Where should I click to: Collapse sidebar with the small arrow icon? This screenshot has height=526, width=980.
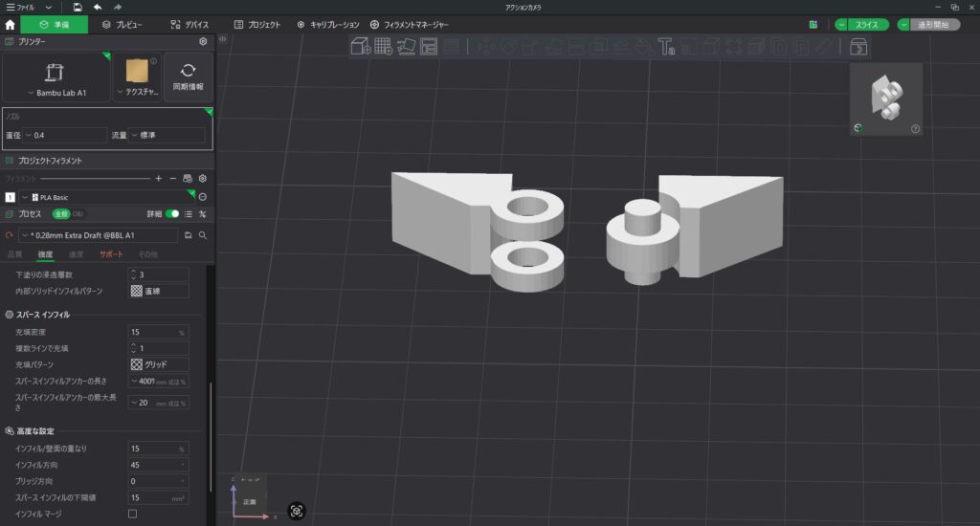pyautogui.click(x=222, y=38)
